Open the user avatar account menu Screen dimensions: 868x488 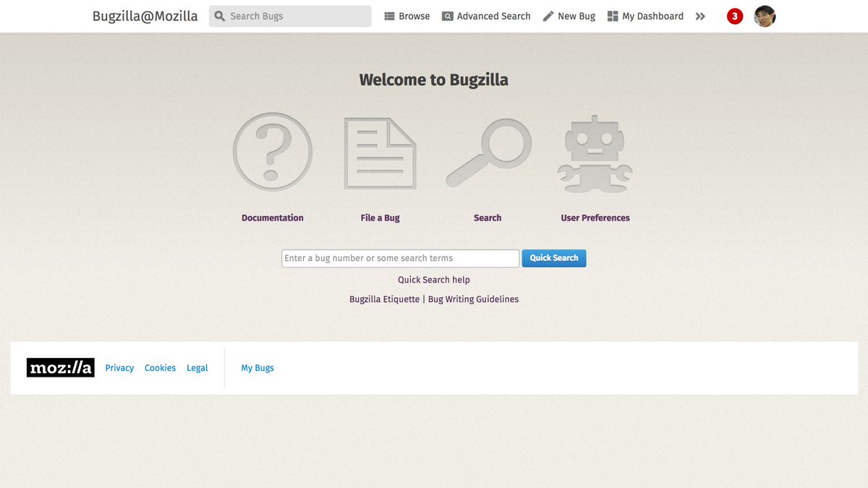pyautogui.click(x=765, y=16)
